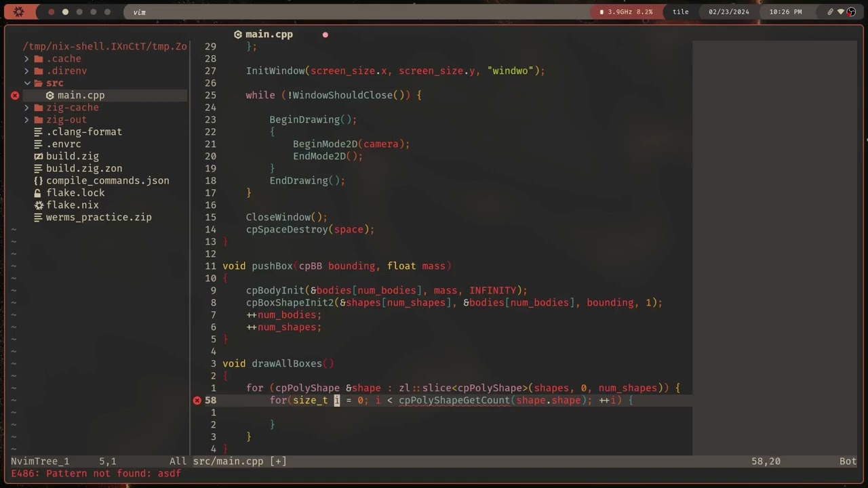Click cpSpaceDestroy(space); line
868x488 pixels.
click(311, 230)
